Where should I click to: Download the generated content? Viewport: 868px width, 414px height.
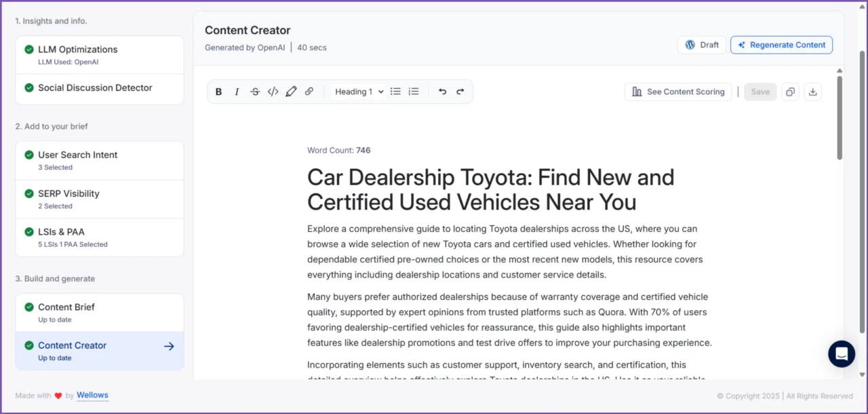[x=812, y=92]
